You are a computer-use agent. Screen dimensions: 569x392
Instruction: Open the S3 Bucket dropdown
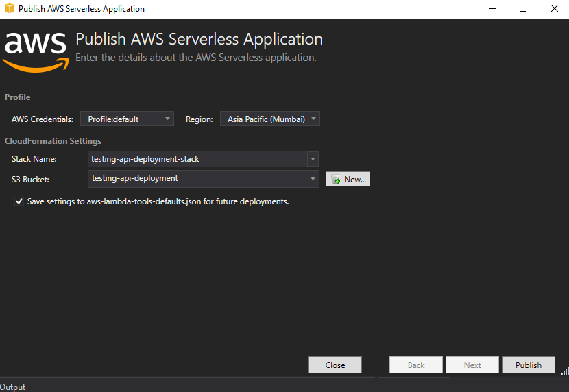coord(204,179)
